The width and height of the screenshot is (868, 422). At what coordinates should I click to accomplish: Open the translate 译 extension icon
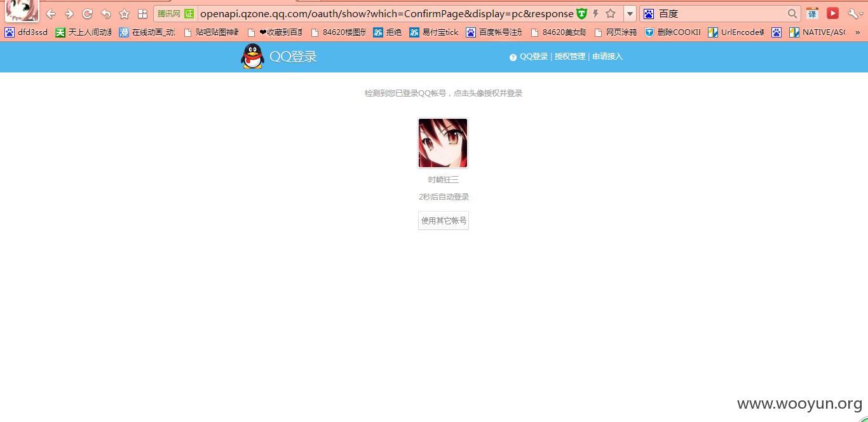point(812,13)
